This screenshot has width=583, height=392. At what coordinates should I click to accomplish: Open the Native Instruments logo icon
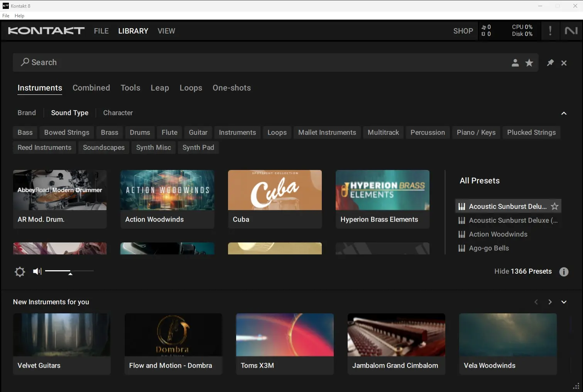click(x=571, y=30)
